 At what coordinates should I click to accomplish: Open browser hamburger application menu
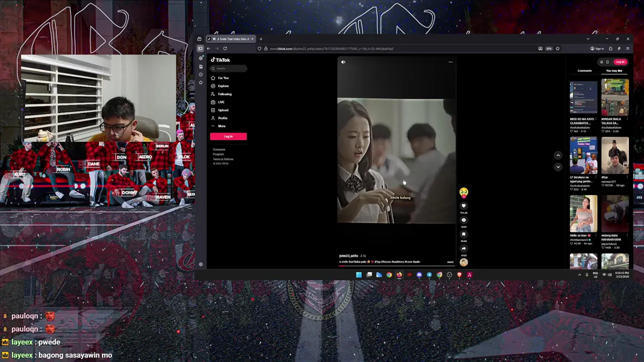[x=627, y=49]
